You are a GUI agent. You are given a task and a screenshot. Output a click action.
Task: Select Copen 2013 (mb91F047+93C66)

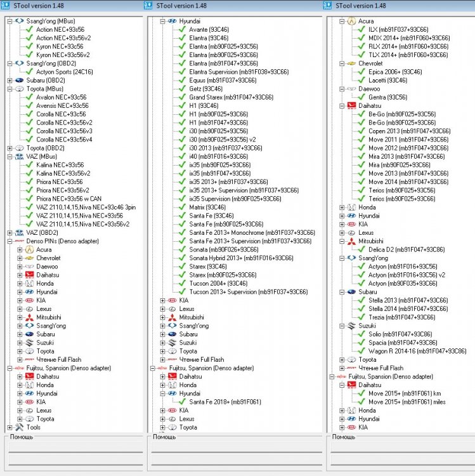click(410, 131)
